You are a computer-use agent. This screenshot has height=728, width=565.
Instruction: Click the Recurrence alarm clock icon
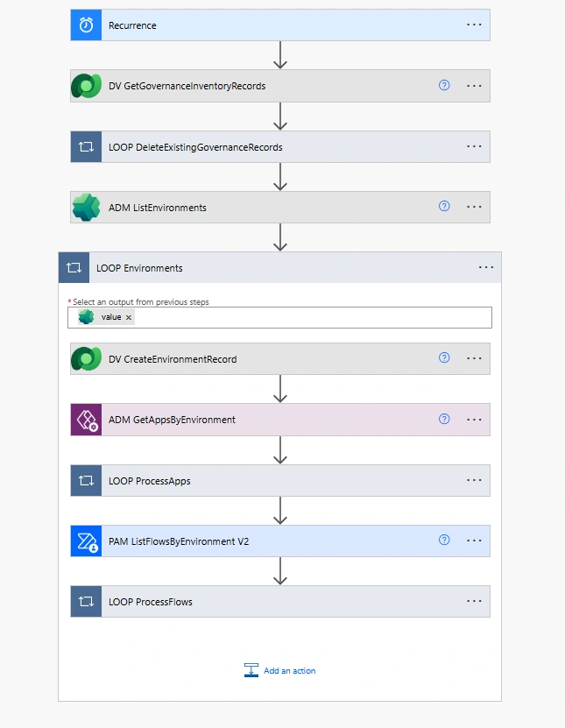point(86,25)
